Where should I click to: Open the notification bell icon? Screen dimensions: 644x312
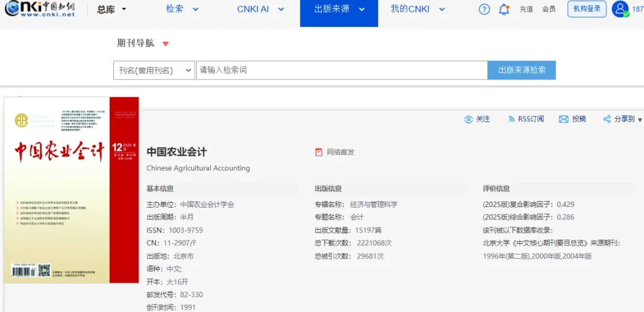point(504,9)
